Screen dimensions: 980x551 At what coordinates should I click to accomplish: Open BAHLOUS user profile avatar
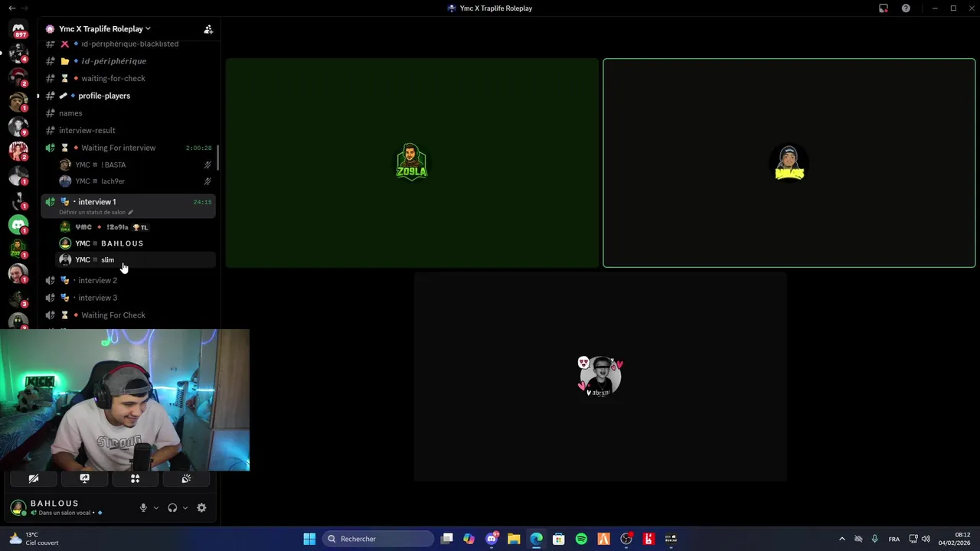pos(18,507)
